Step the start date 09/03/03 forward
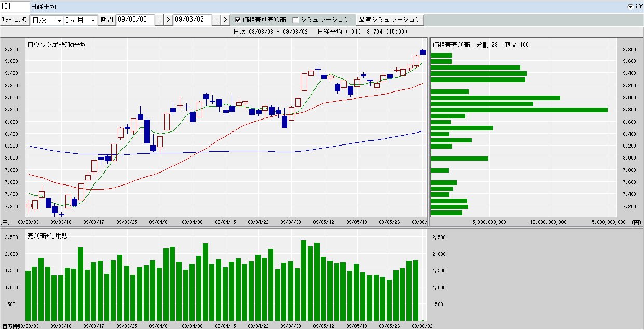Viewport: 644px width, 330px height. (168, 20)
